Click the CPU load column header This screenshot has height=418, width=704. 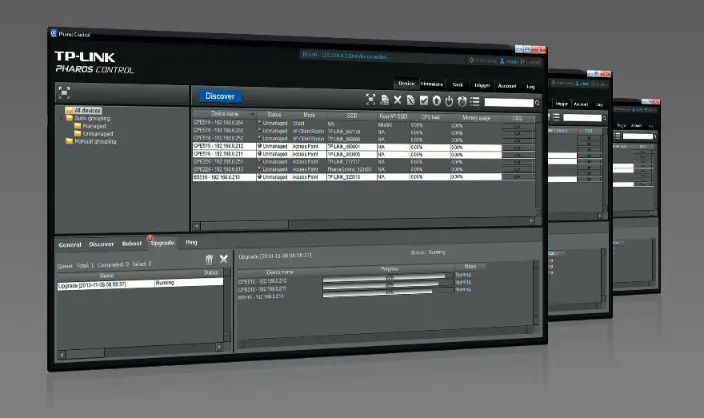click(x=430, y=117)
